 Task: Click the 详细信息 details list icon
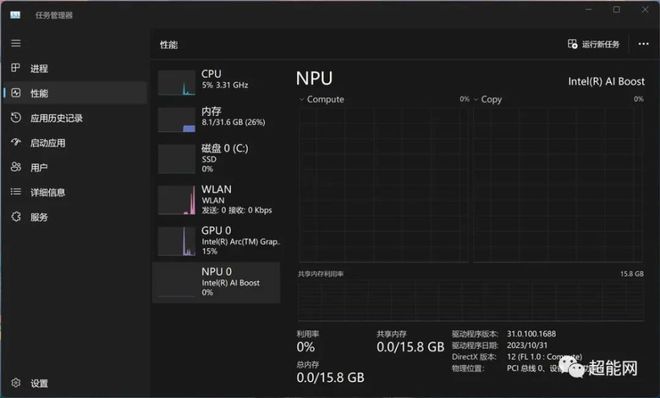pos(16,192)
